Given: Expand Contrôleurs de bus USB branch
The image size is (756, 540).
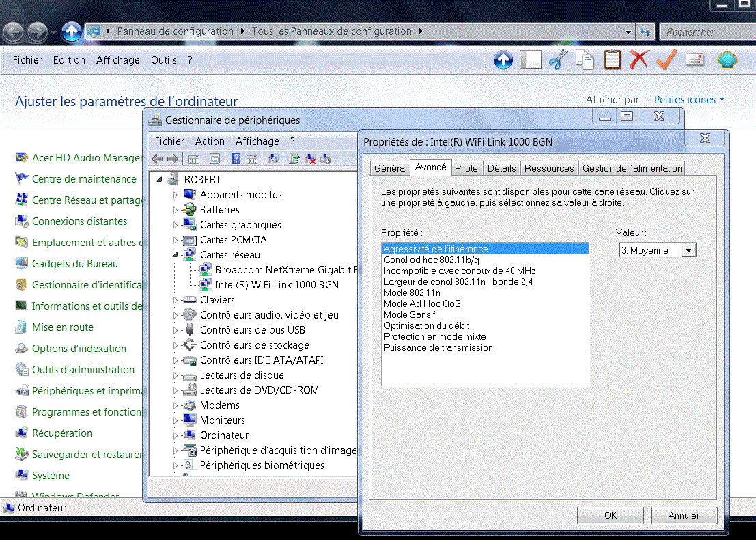Looking at the screenshot, I should 176,331.
